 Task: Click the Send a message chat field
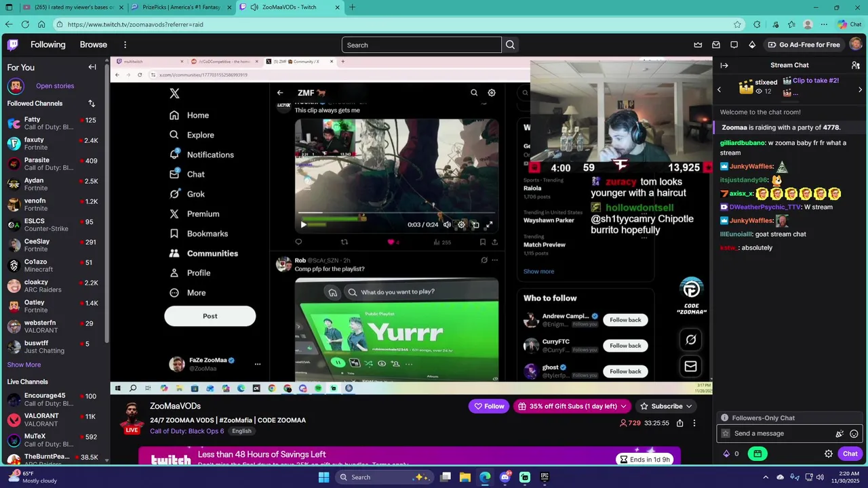(x=778, y=434)
